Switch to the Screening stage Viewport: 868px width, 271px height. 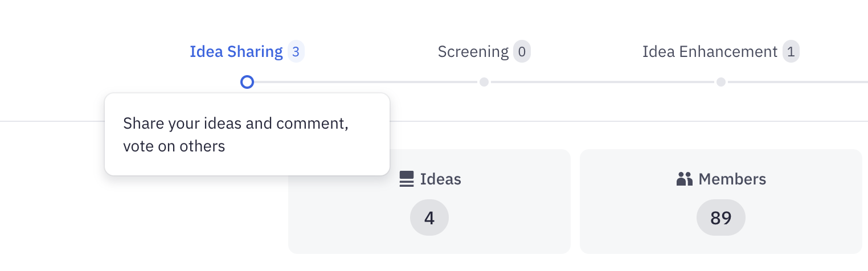pyautogui.click(x=473, y=52)
